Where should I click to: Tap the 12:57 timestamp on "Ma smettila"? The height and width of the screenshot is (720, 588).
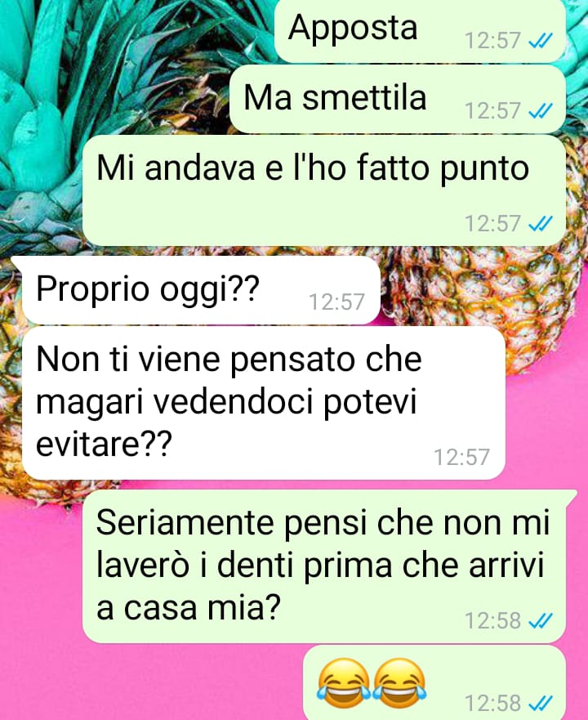[492, 111]
